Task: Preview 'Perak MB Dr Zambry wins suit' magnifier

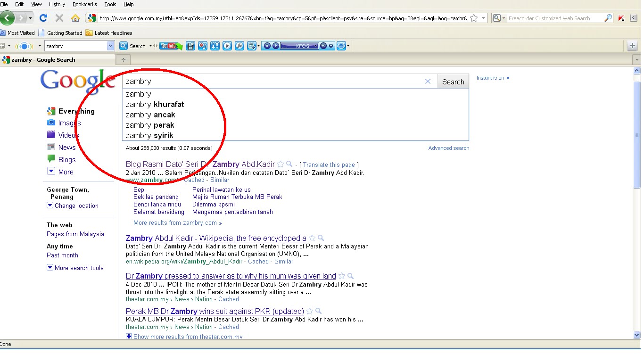Action: tap(319, 311)
